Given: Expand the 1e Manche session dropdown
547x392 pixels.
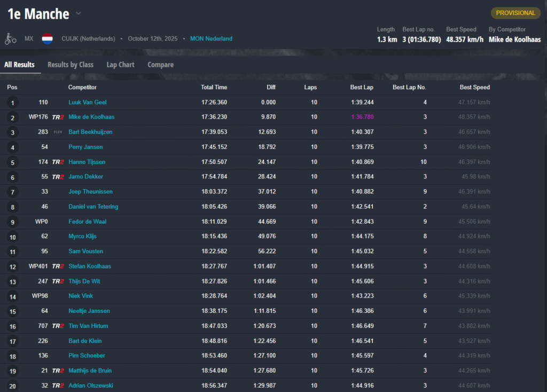Looking at the screenshot, I should (x=79, y=13).
